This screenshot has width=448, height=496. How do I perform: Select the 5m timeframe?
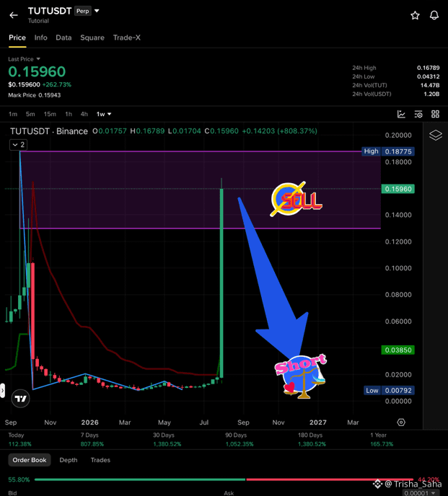pyautogui.click(x=30, y=114)
